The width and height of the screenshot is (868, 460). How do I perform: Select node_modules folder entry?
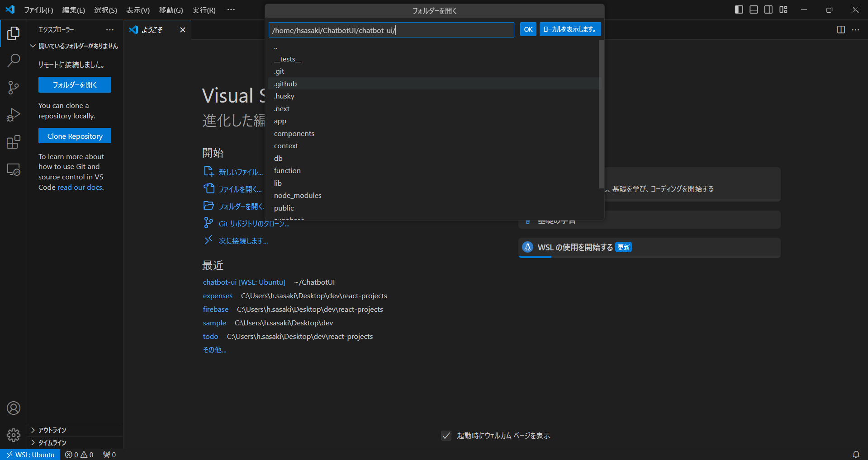(x=433, y=195)
